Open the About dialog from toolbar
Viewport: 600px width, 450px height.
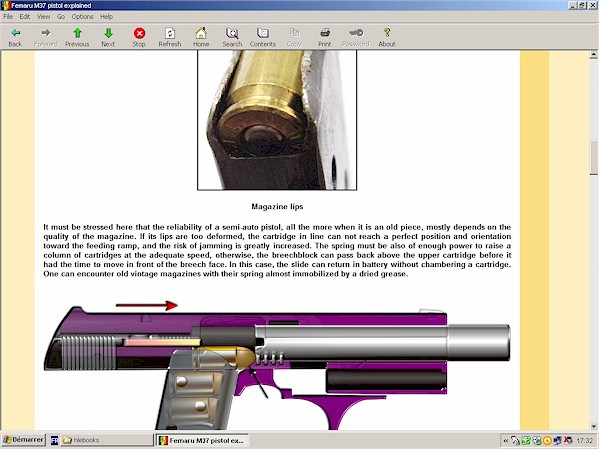point(387,37)
